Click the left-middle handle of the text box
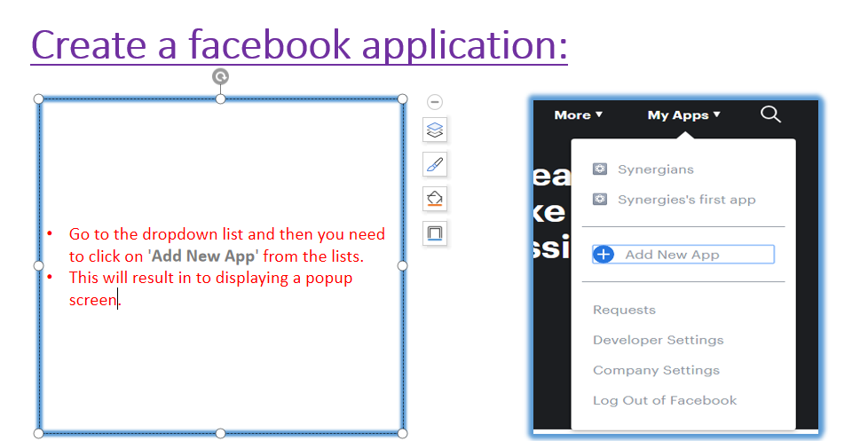The width and height of the screenshot is (868, 441). [38, 265]
